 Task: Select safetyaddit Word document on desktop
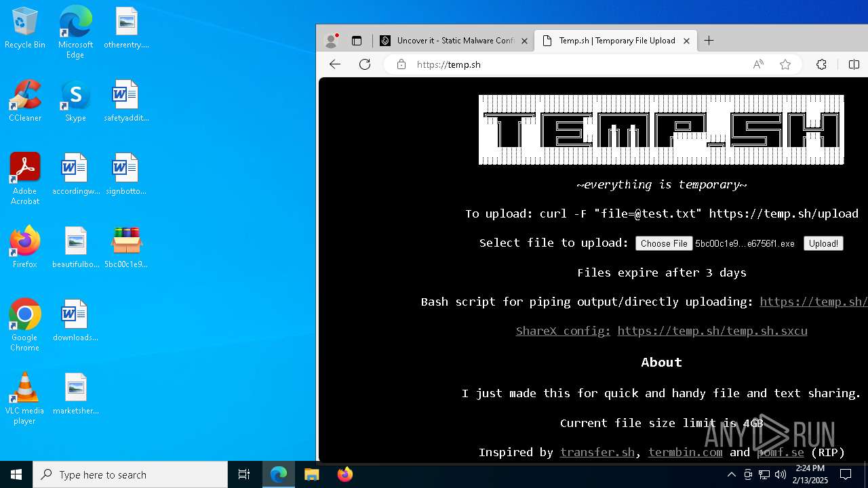pyautogui.click(x=126, y=102)
